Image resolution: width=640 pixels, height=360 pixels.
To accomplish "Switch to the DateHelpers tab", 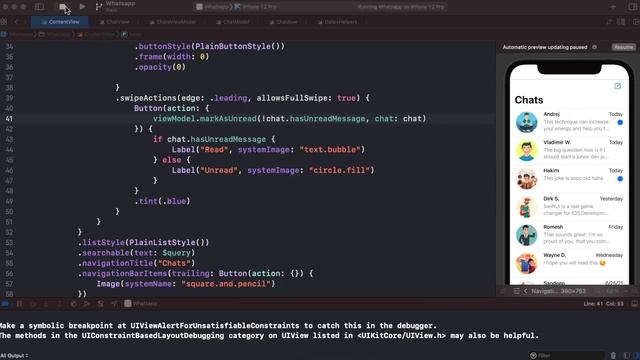I will tap(338, 22).
